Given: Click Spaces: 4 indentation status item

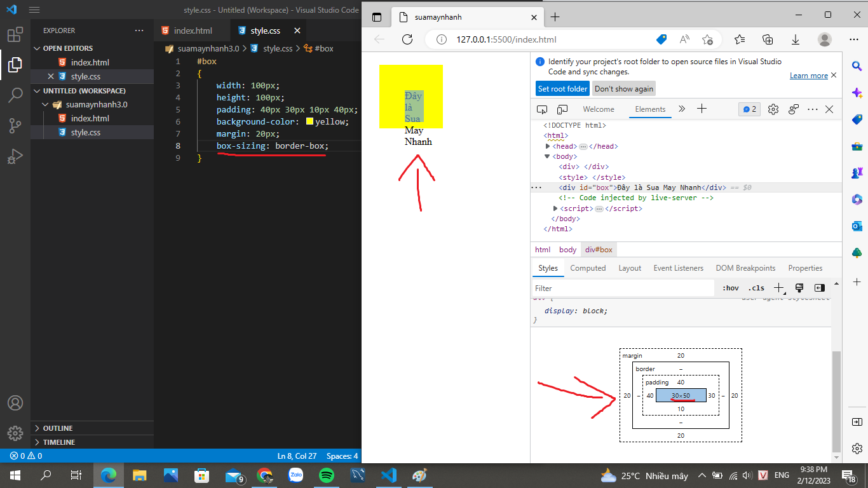Looking at the screenshot, I should 342,456.
